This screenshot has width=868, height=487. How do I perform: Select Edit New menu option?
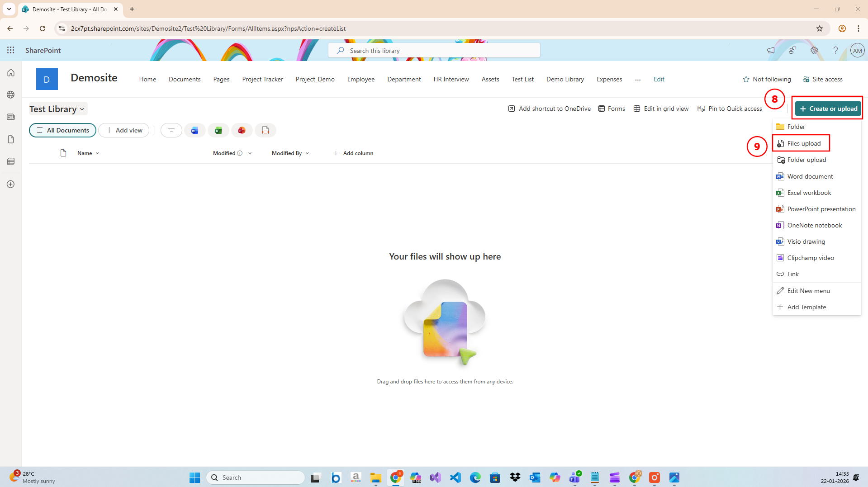817,291
